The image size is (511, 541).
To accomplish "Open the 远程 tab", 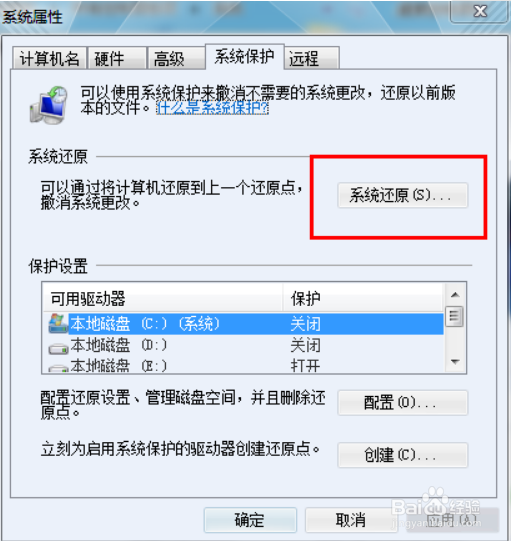I will 312,58.
